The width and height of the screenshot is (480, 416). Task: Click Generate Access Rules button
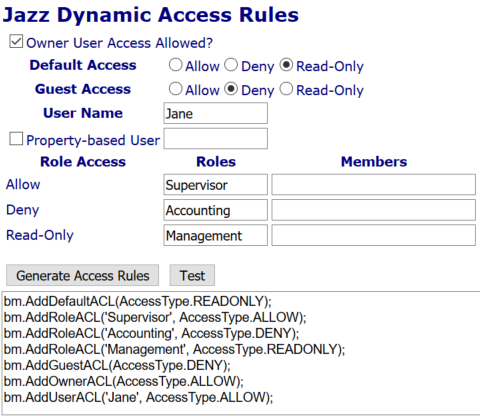pos(82,275)
